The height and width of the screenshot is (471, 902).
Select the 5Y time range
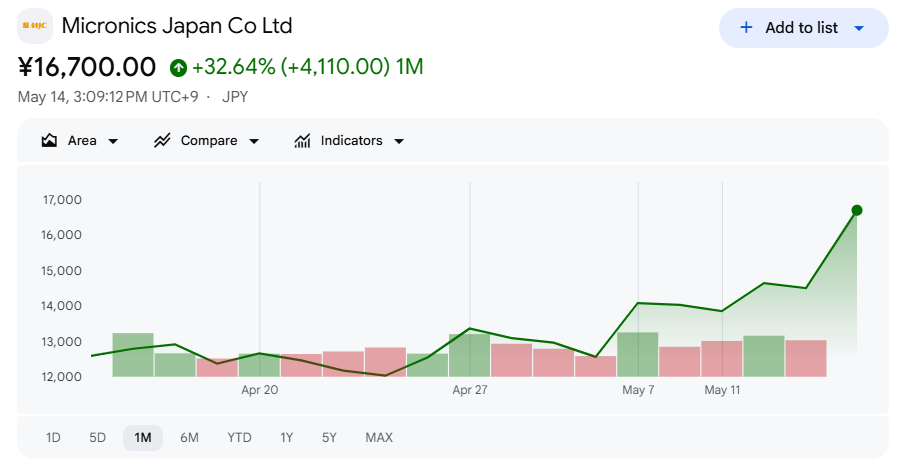point(329,438)
